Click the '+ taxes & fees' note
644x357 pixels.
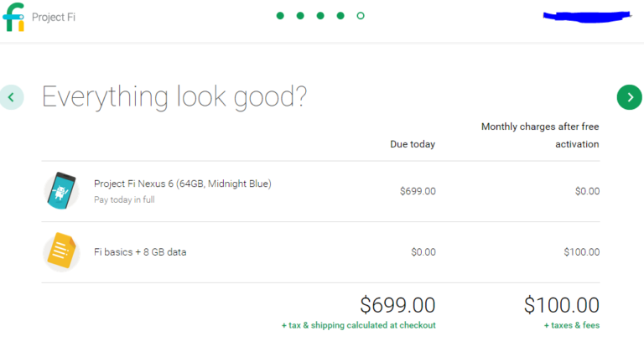571,325
